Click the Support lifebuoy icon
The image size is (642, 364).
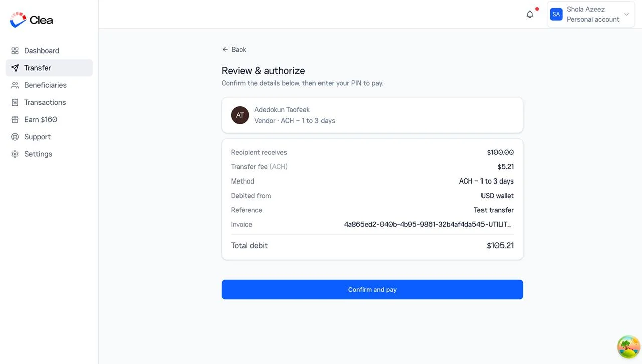[15, 137]
